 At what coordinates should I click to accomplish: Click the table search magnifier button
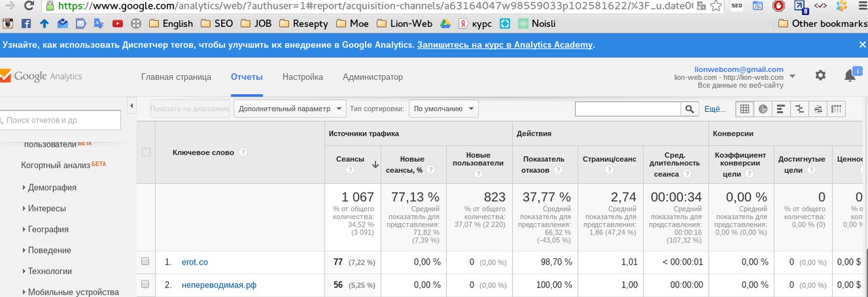click(x=690, y=108)
